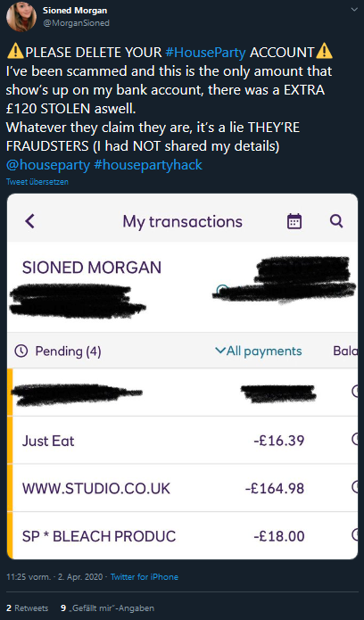Image resolution: width=364 pixels, height=620 pixels.
Task: Open the #housepartyhack hashtag
Action: point(148,165)
